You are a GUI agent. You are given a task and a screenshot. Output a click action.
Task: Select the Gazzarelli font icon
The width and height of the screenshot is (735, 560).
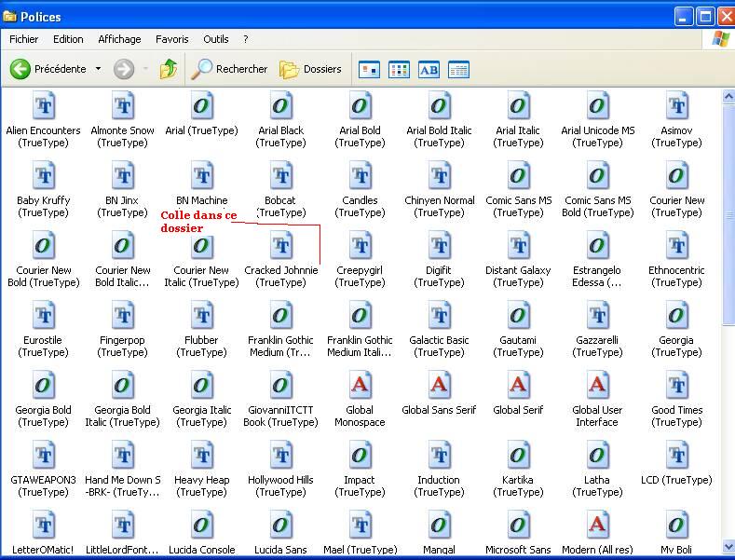598,315
